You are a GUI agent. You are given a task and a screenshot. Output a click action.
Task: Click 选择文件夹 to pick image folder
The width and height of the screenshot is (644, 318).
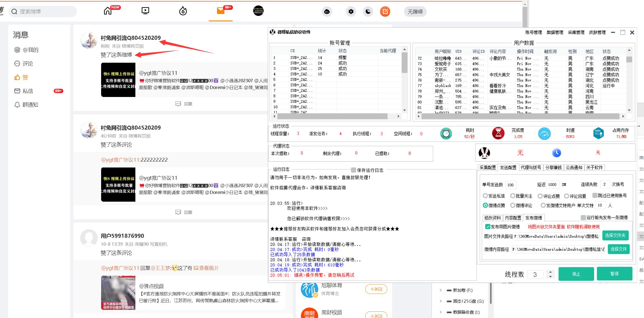pyautogui.click(x=615, y=235)
